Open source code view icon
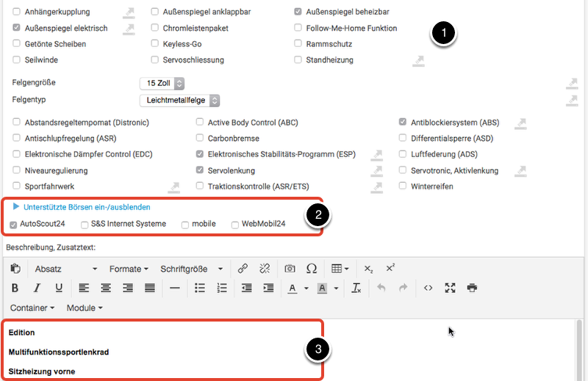This screenshot has width=588, height=381. pyautogui.click(x=428, y=288)
